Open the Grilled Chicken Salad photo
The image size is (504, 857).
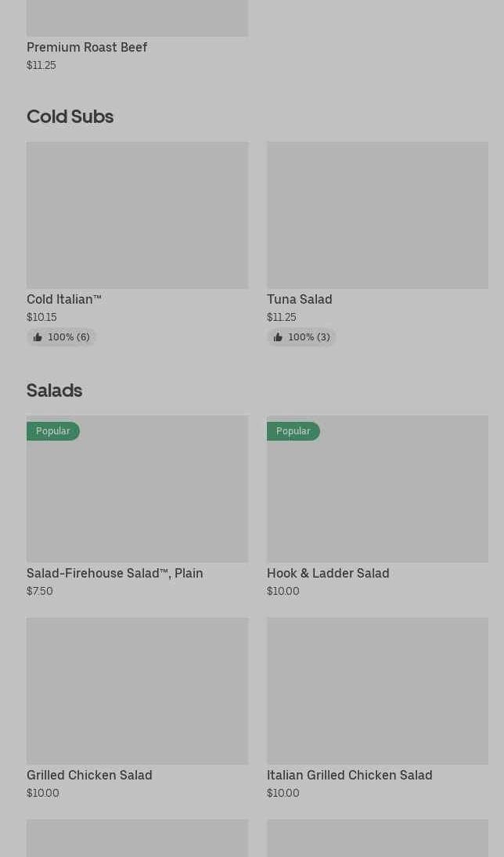137,690
